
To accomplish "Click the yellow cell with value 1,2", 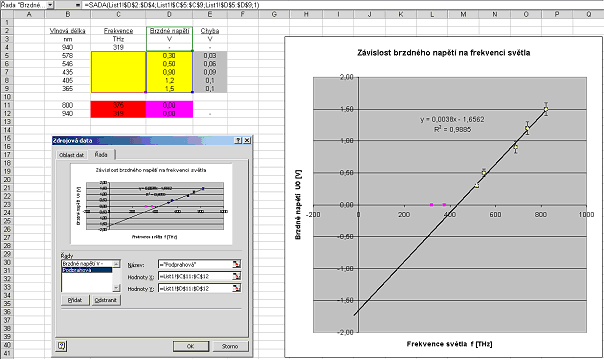I will click(x=169, y=80).
